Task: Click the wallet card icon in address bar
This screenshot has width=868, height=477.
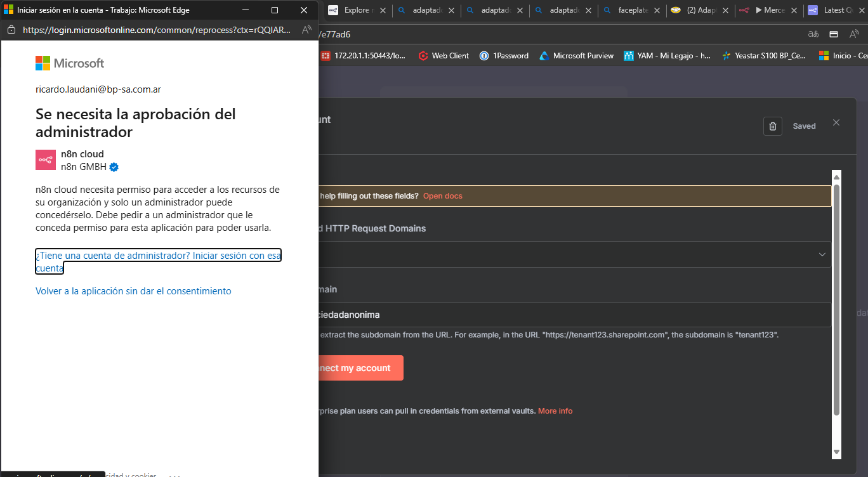Action: 834,34
